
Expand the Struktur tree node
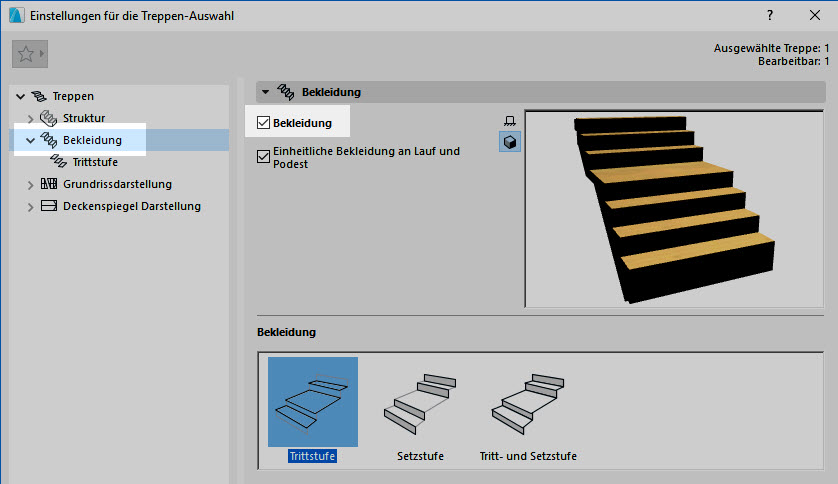pyautogui.click(x=30, y=119)
